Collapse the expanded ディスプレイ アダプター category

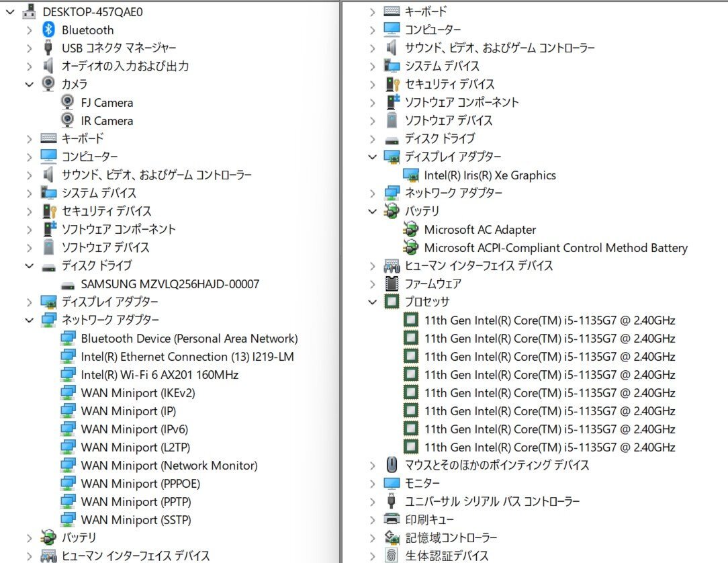coord(372,157)
